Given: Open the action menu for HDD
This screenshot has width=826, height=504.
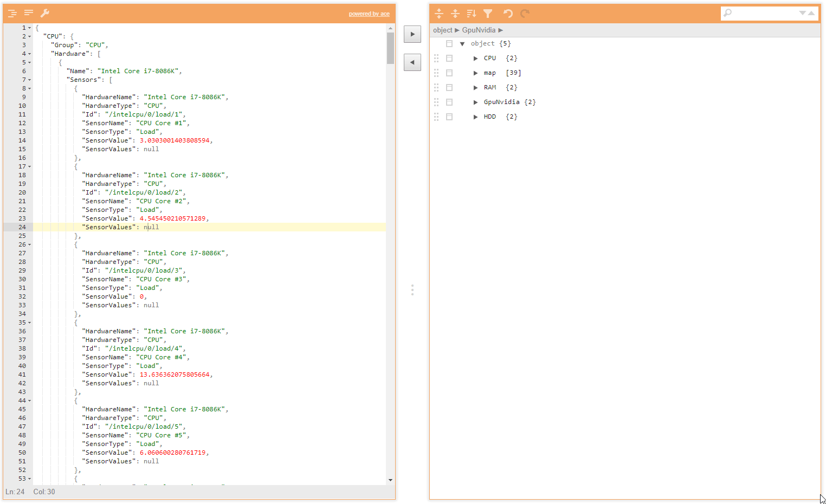Looking at the screenshot, I should 449,117.
